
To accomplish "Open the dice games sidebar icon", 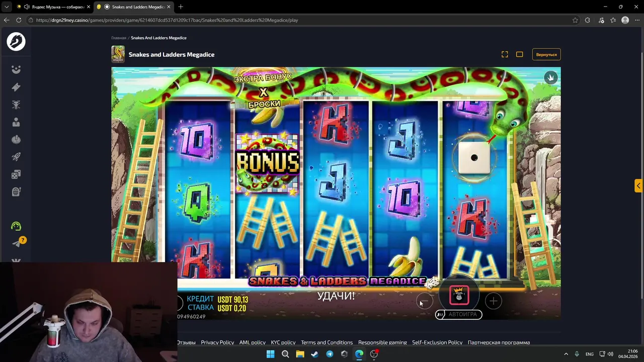I will coord(16,174).
